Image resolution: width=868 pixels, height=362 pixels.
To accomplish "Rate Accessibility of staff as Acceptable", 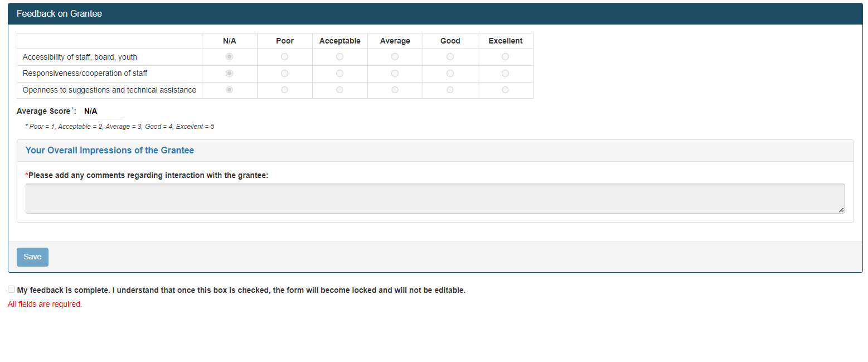I will (x=340, y=57).
